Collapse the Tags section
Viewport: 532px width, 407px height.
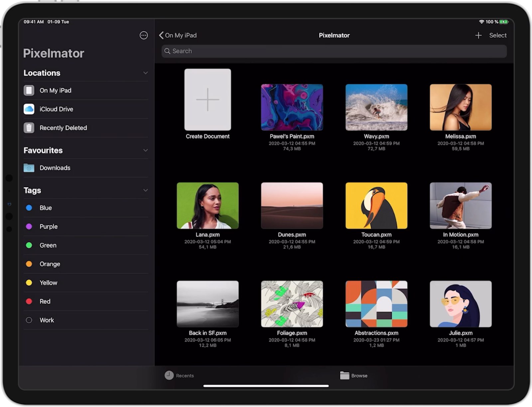(x=145, y=190)
